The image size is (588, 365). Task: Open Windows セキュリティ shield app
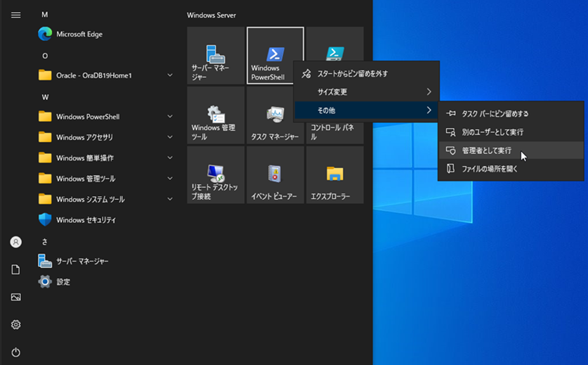pos(106,220)
